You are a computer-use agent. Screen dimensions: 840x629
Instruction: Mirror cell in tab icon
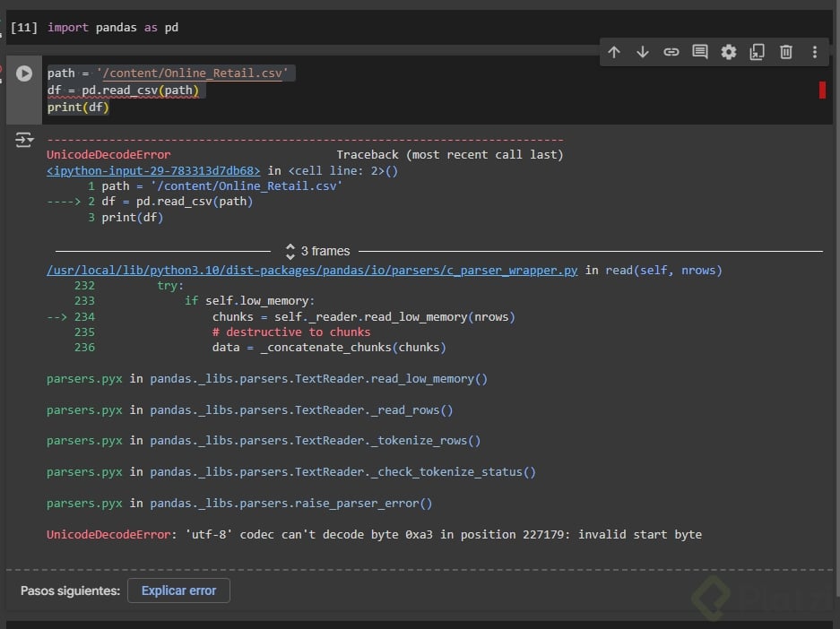(757, 52)
